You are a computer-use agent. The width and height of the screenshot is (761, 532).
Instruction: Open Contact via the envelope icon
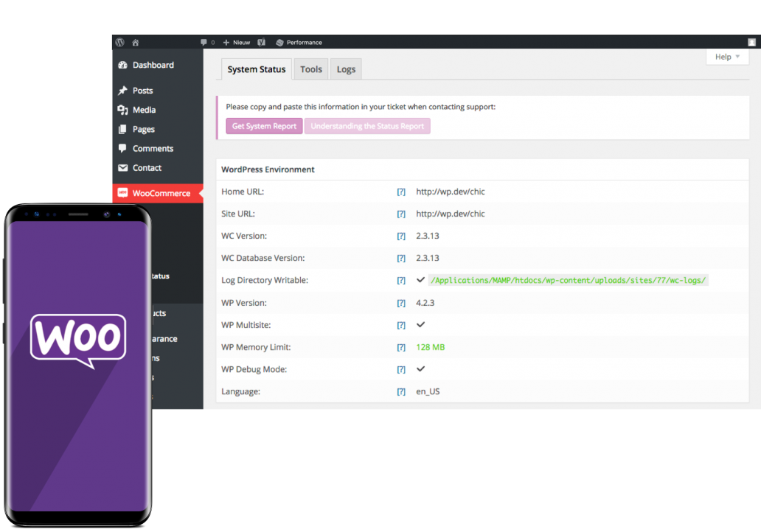124,167
